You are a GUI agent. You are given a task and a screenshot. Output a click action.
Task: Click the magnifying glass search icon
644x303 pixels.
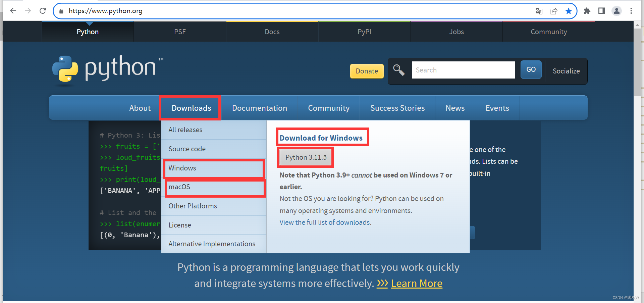click(399, 70)
